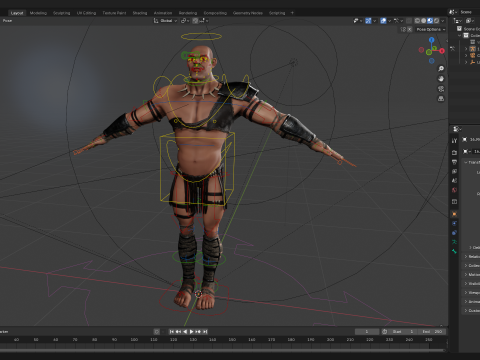Select rendered viewport shading
Screen dimensions: 480x360
pos(436,21)
